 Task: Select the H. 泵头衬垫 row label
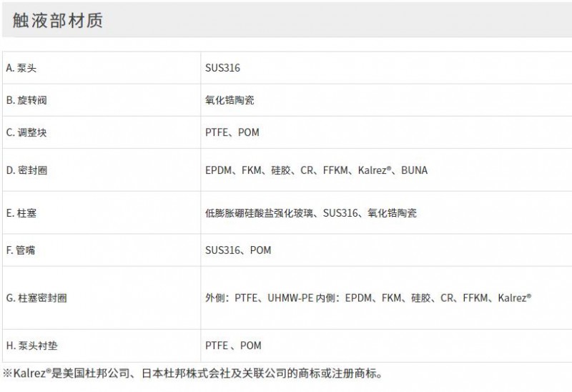pos(31,346)
